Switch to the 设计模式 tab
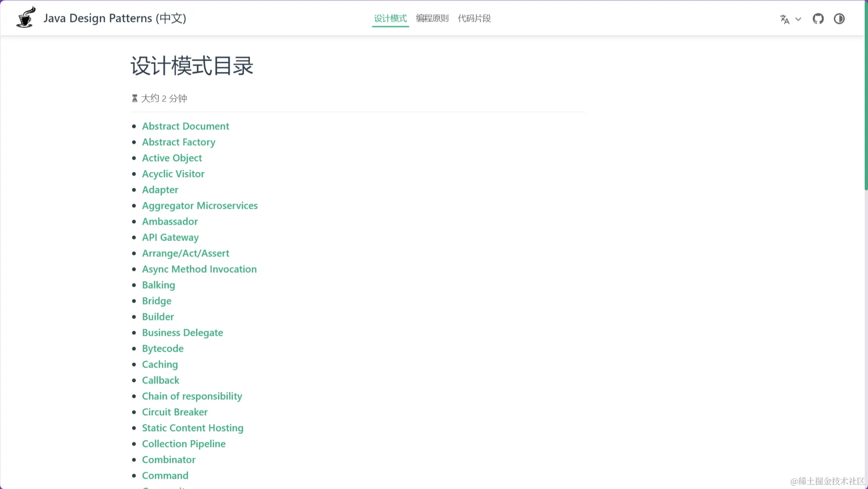 (x=390, y=18)
